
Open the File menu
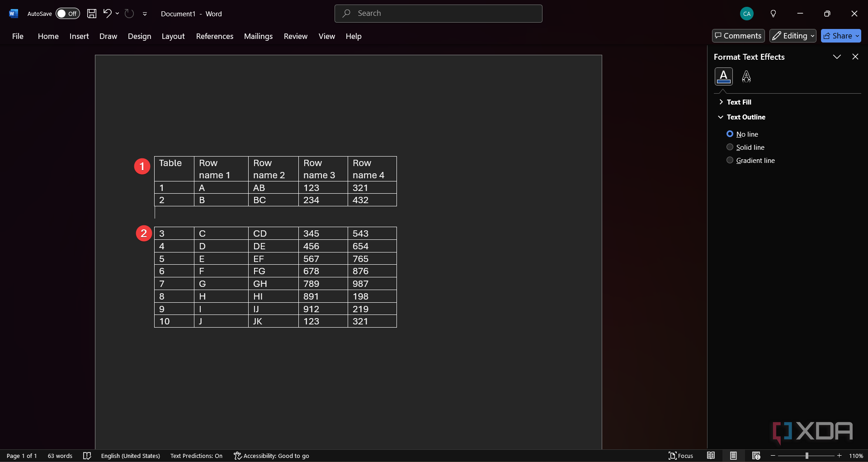coord(18,36)
